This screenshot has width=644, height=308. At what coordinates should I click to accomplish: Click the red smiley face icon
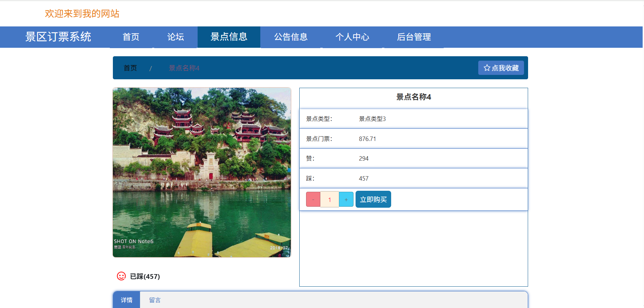point(121,276)
